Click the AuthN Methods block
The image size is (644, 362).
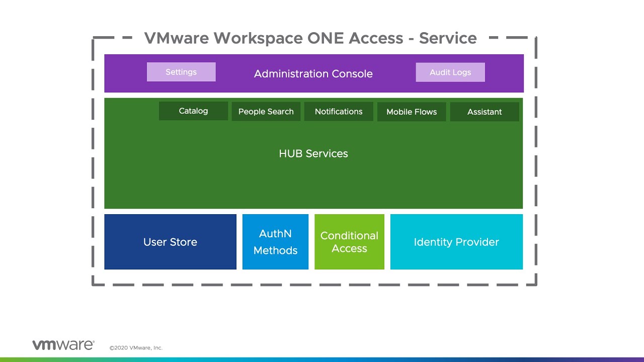pyautogui.click(x=275, y=242)
